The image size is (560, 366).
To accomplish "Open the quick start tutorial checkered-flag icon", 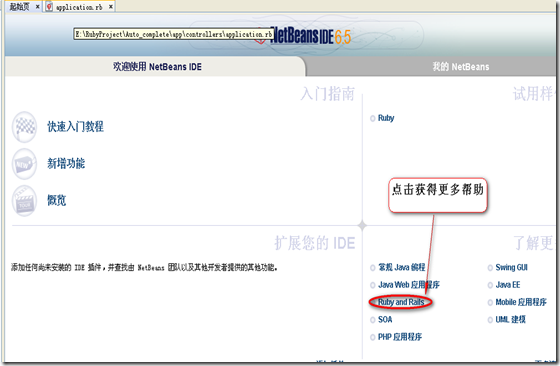I will (x=24, y=127).
